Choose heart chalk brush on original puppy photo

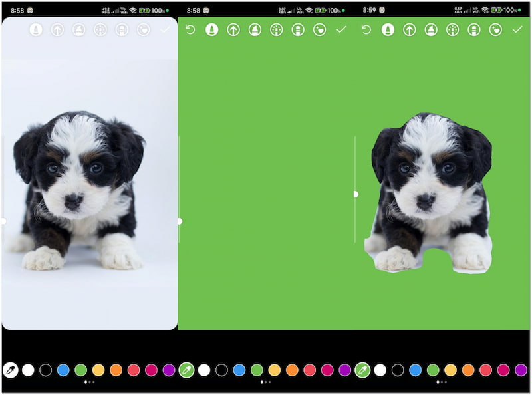point(144,30)
